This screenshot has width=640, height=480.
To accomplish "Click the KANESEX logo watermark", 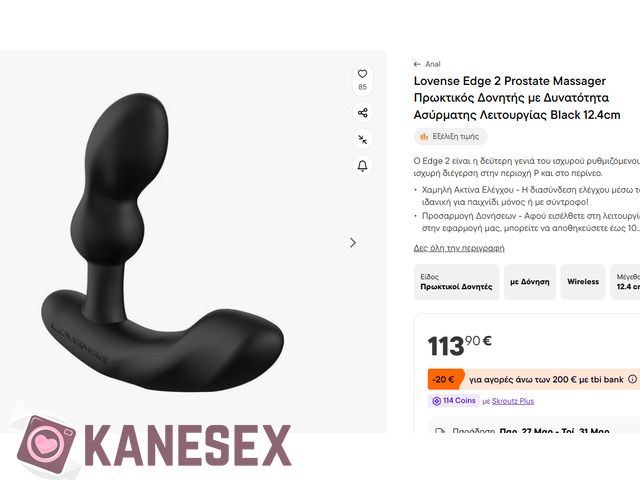I will [154, 446].
